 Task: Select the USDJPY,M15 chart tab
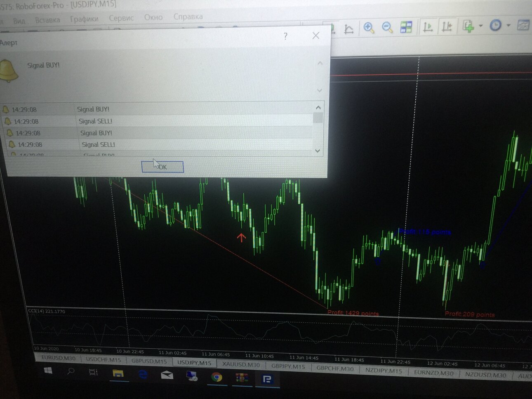click(194, 363)
